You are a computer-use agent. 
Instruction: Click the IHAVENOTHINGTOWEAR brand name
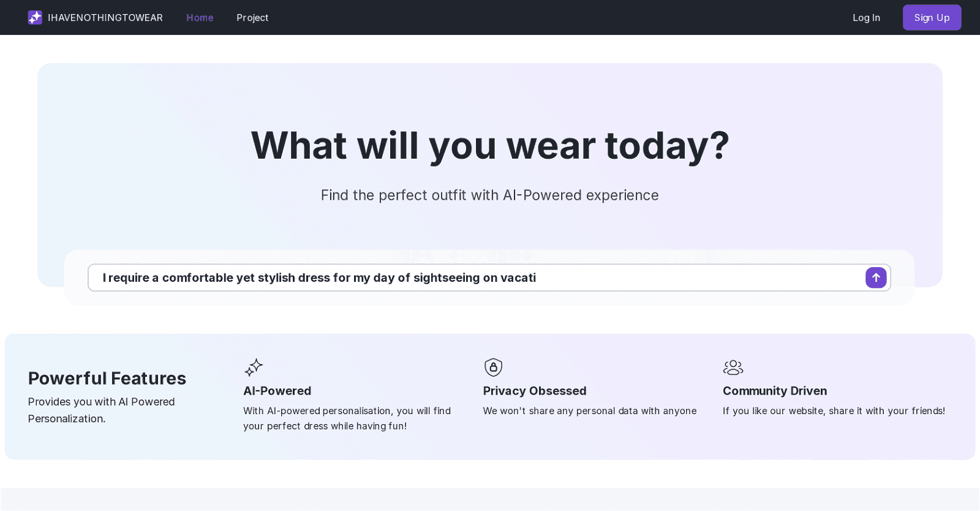coord(105,18)
